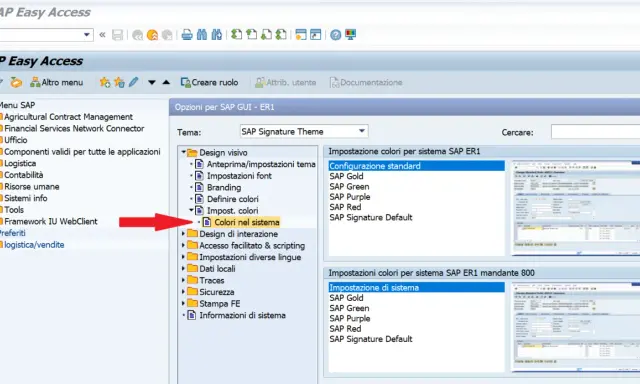Click the grey Cancel icon

tap(167, 35)
